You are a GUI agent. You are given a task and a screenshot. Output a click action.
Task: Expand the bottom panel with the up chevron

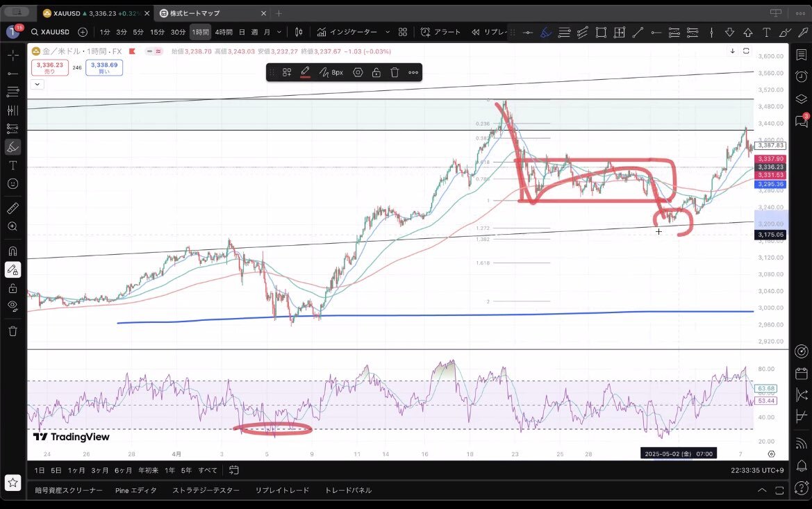point(762,490)
